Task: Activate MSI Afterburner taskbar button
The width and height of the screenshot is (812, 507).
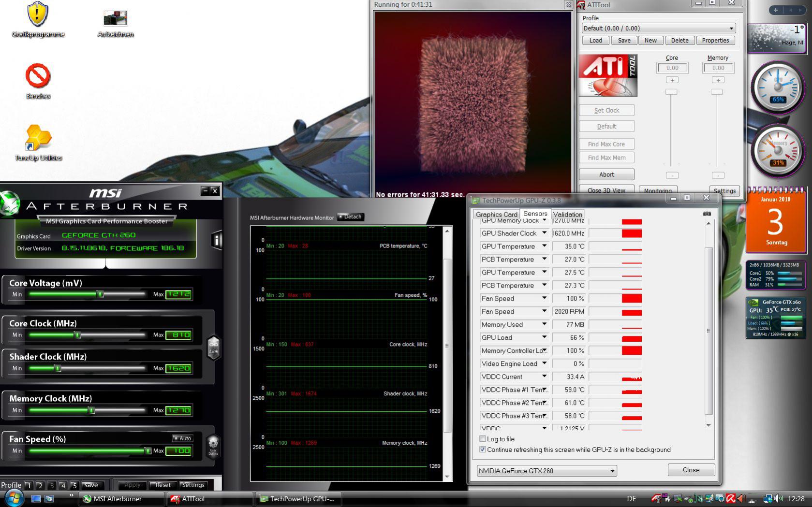Action: coord(122,499)
